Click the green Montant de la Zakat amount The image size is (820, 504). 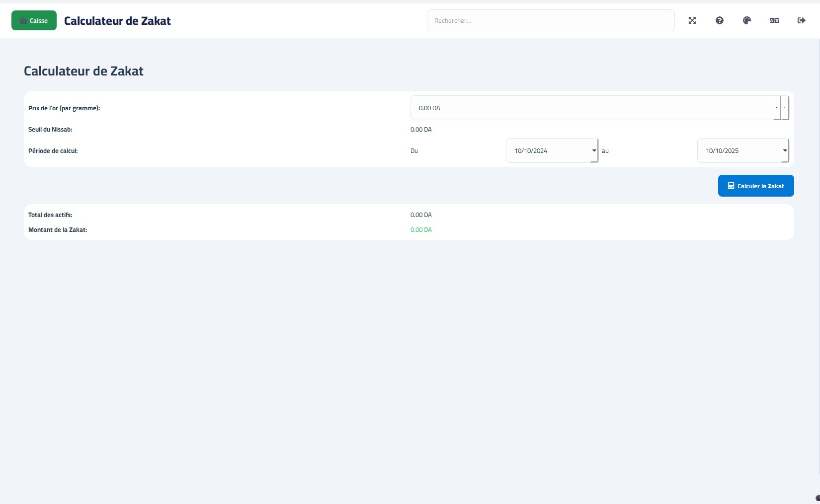coord(421,230)
